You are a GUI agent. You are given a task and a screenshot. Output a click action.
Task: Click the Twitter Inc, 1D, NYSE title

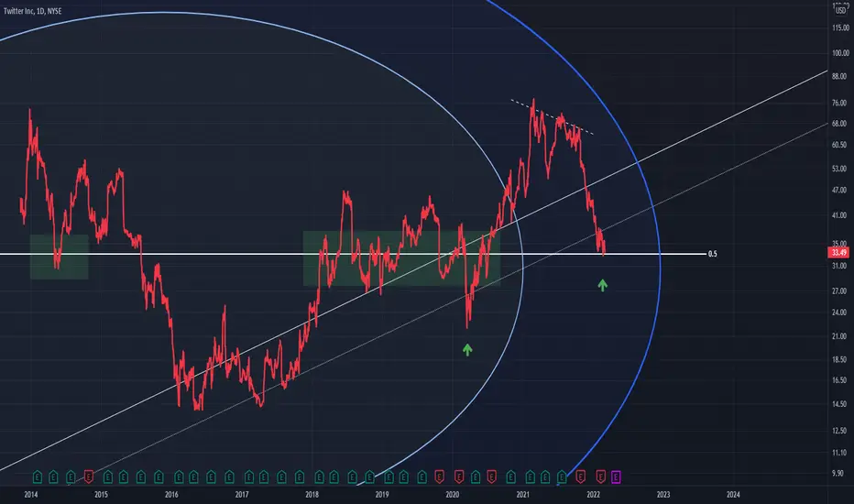(33, 11)
